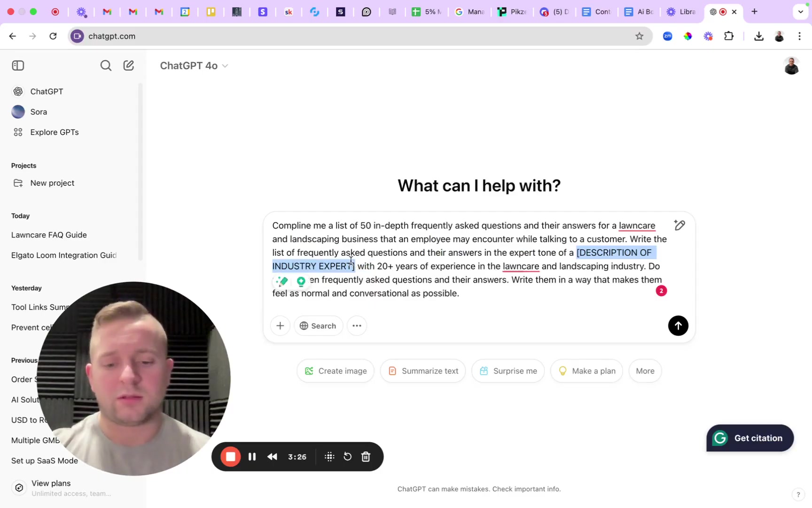Pause the screen recording
Screen dimensions: 812x508
(x=252, y=457)
